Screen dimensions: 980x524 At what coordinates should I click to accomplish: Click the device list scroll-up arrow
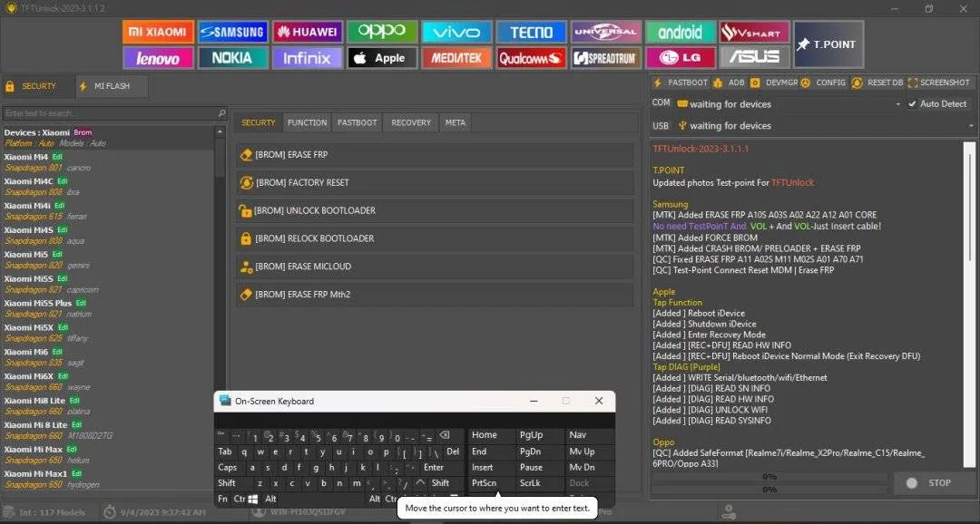coord(220,131)
